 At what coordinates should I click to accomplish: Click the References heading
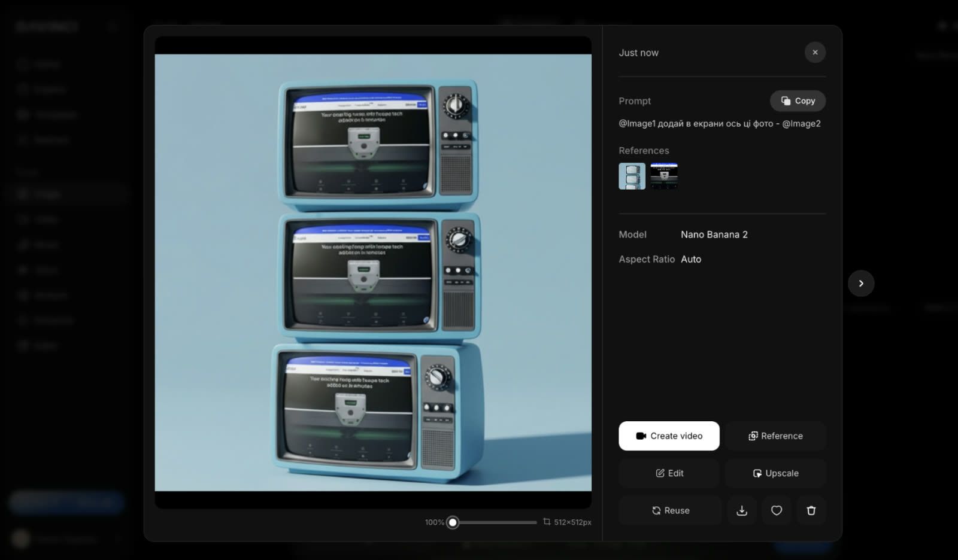[x=644, y=151]
